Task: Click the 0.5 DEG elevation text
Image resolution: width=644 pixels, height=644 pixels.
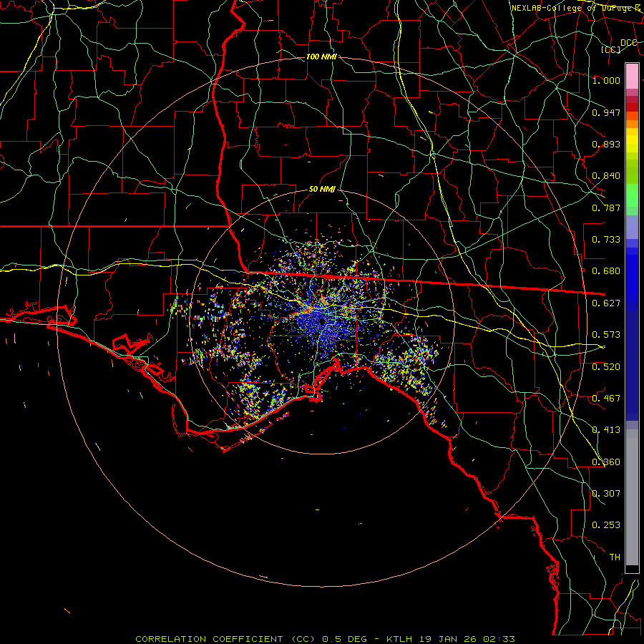Action: click(345, 639)
